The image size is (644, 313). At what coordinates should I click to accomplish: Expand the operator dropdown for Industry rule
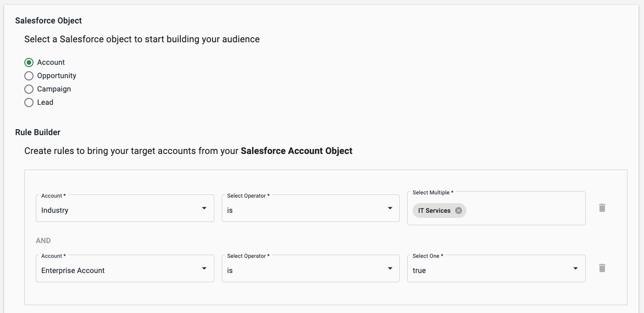click(311, 208)
